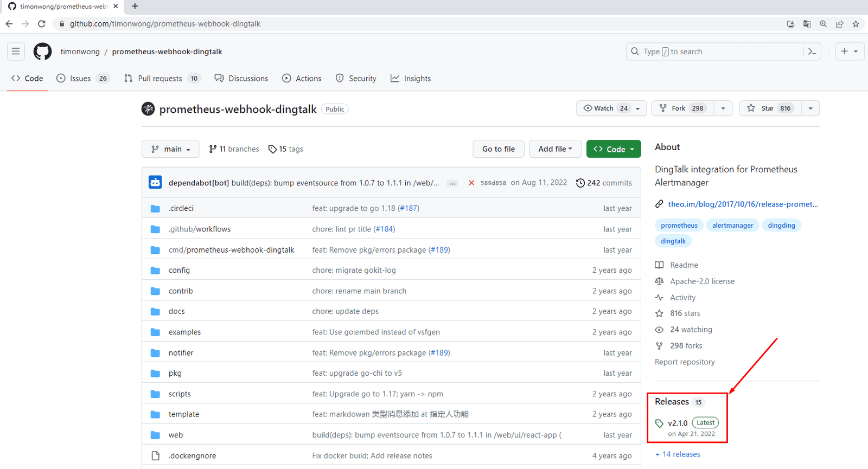The height and width of the screenshot is (469, 868).
Task: Open the Pull requests tab
Action: pos(162,79)
